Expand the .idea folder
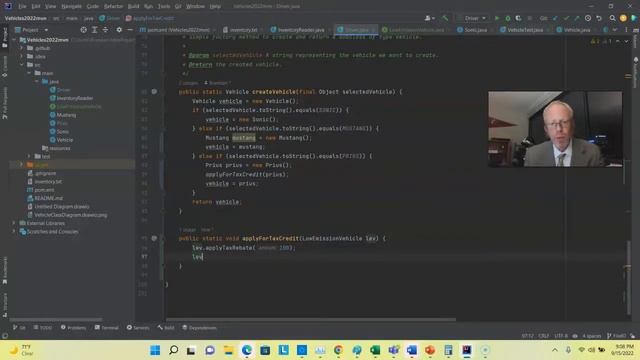 pyautogui.click(x=22, y=56)
